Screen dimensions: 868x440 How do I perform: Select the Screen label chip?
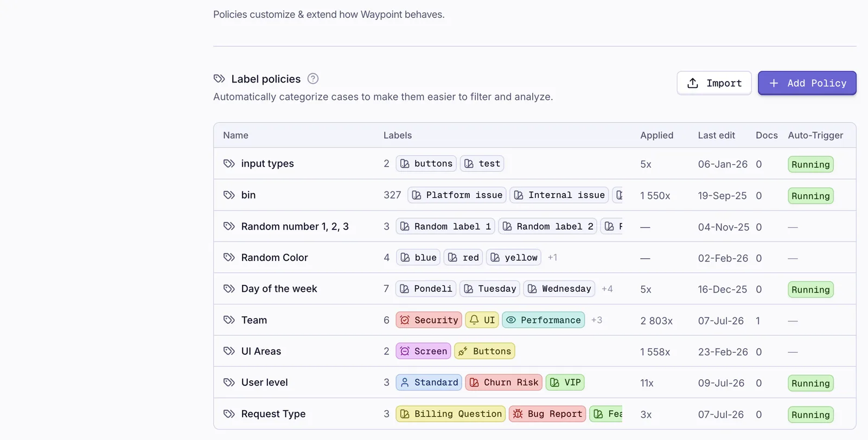[x=423, y=351]
